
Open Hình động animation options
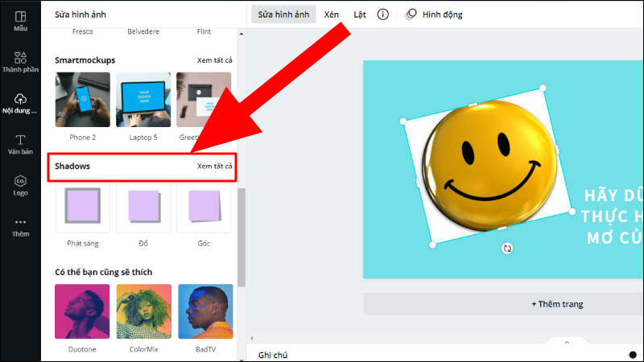click(x=434, y=14)
